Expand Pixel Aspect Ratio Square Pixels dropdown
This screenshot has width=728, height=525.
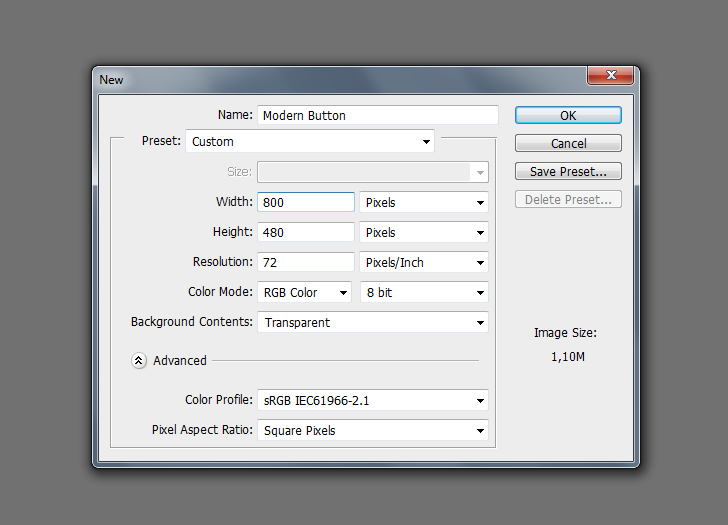coord(372,431)
